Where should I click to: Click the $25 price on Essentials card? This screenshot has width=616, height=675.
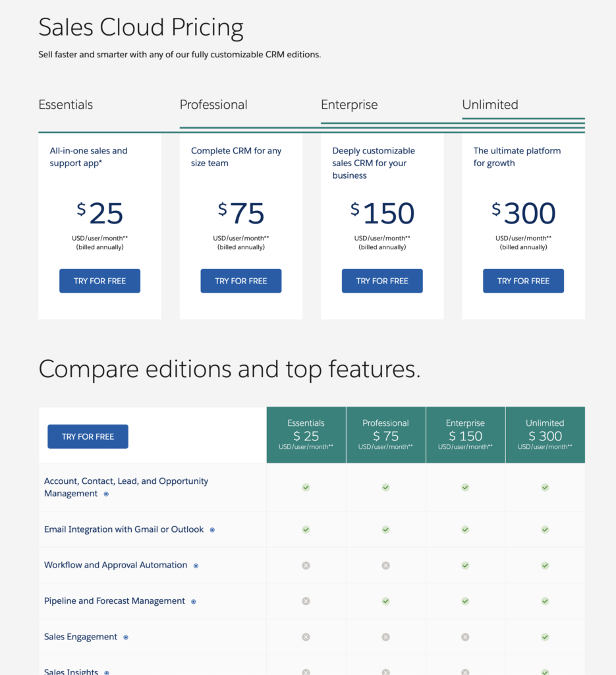click(x=99, y=213)
